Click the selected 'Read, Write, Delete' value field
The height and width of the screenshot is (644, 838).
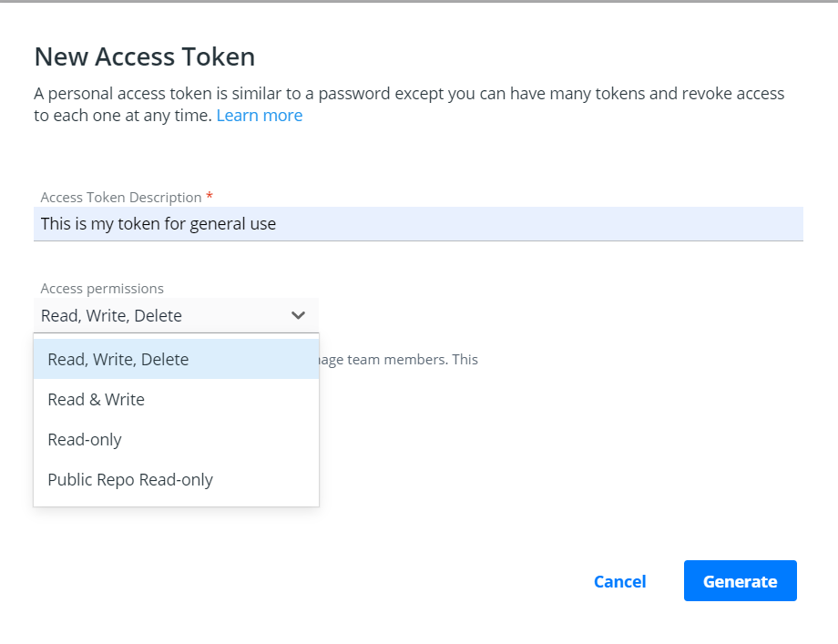(x=111, y=316)
